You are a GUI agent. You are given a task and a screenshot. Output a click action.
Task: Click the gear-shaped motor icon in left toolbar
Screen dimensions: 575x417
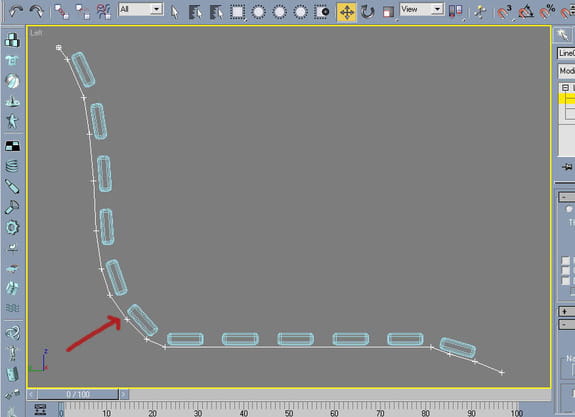click(12, 227)
